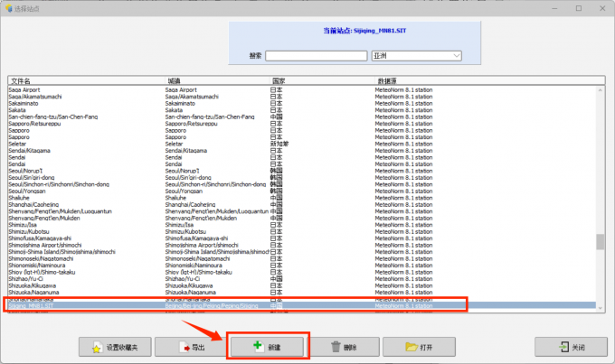Screen dimensions: 615x364
Task: Select the Shimofusa/Kamagaya-shi station row
Action: pos(302,238)
